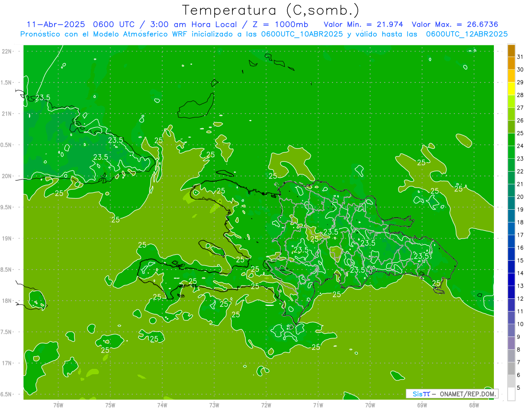532x411 pixels.
Task: Click the '18N' latitude axis label
Action: 7,301
